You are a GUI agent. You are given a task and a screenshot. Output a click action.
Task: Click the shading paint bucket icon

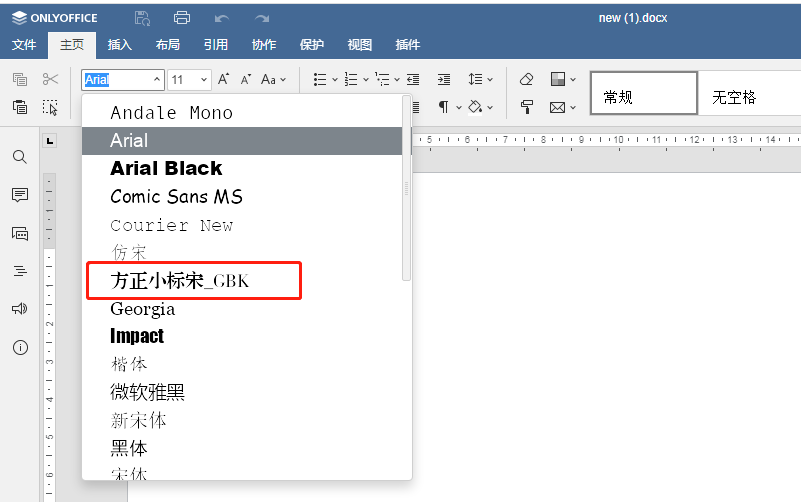pyautogui.click(x=475, y=107)
